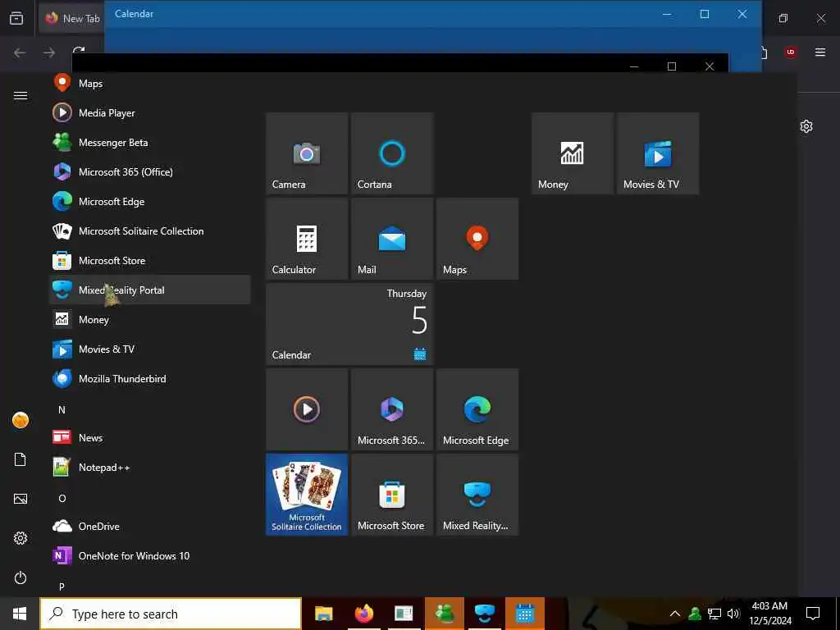Open the taskbar clock and date

tap(770, 614)
